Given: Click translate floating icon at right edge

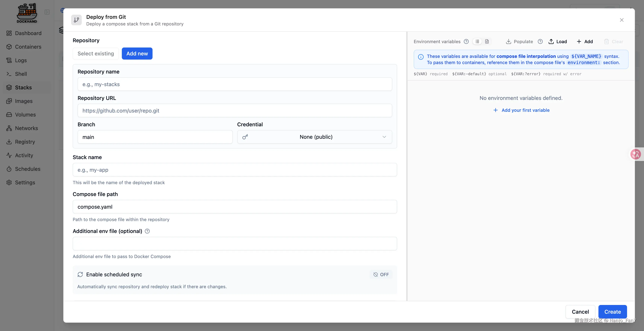Looking at the screenshot, I should 636,154.
